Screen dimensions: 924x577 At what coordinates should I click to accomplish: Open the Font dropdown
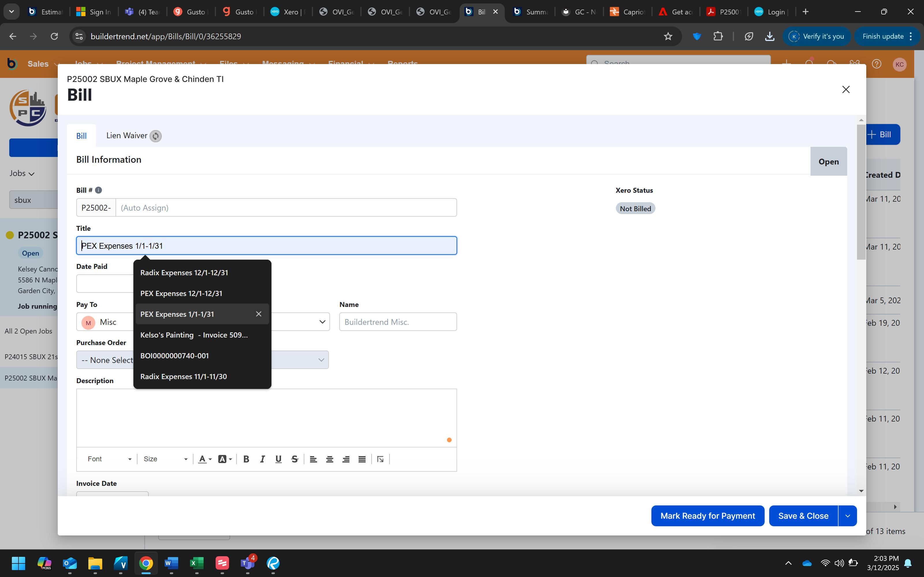[109, 459]
